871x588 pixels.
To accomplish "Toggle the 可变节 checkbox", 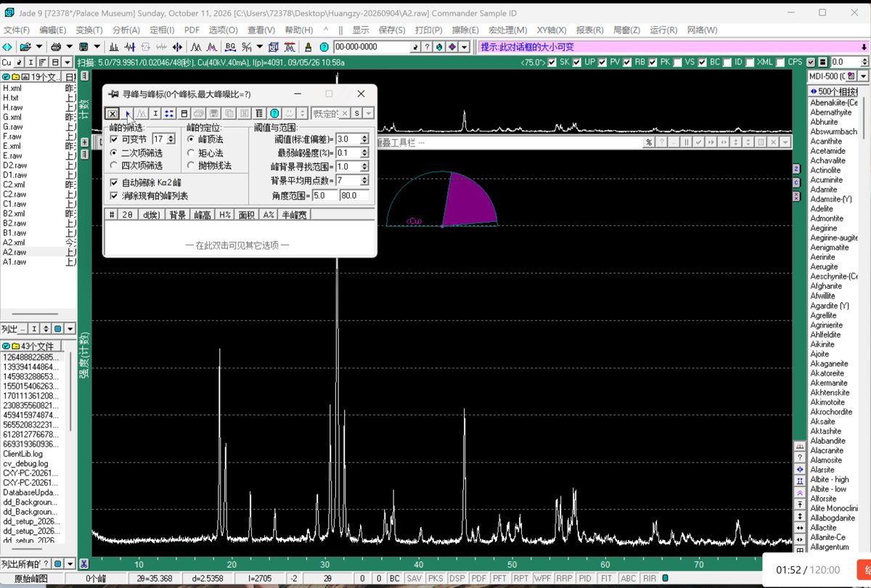I will click(x=114, y=139).
